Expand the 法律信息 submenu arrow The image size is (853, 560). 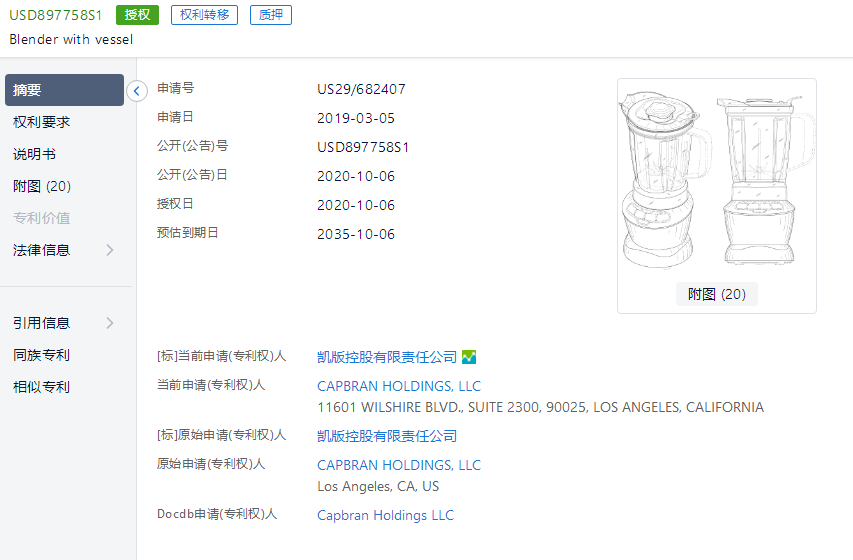coord(110,250)
